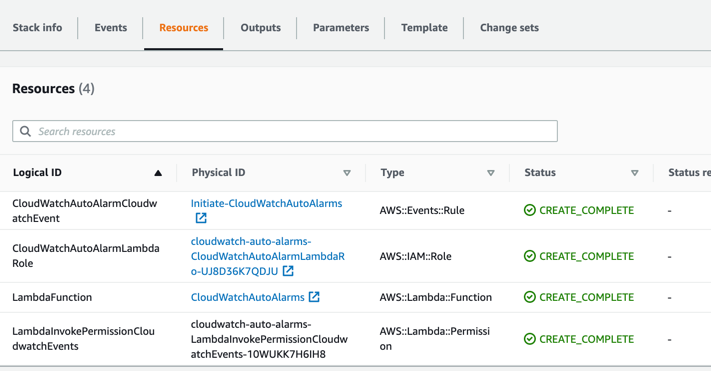Click the AWS::Lambda::Function type cell
The width and height of the screenshot is (711, 371).
click(x=436, y=297)
